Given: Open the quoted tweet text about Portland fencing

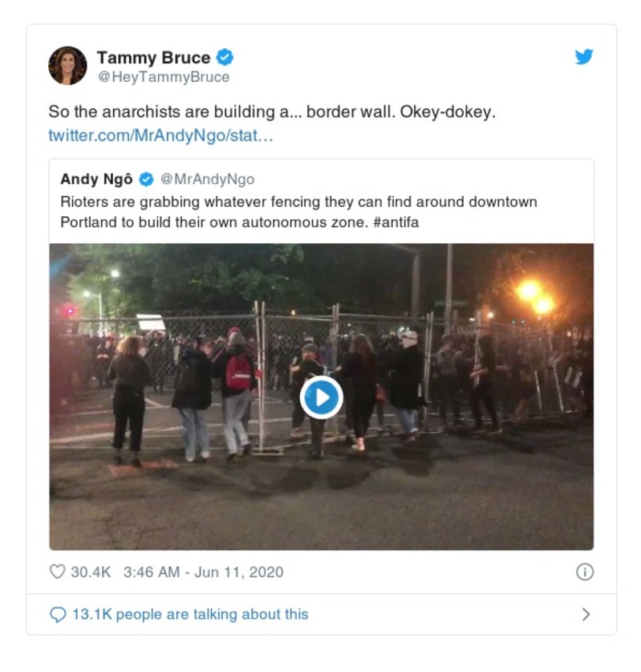Looking at the screenshot, I should (x=298, y=201).
